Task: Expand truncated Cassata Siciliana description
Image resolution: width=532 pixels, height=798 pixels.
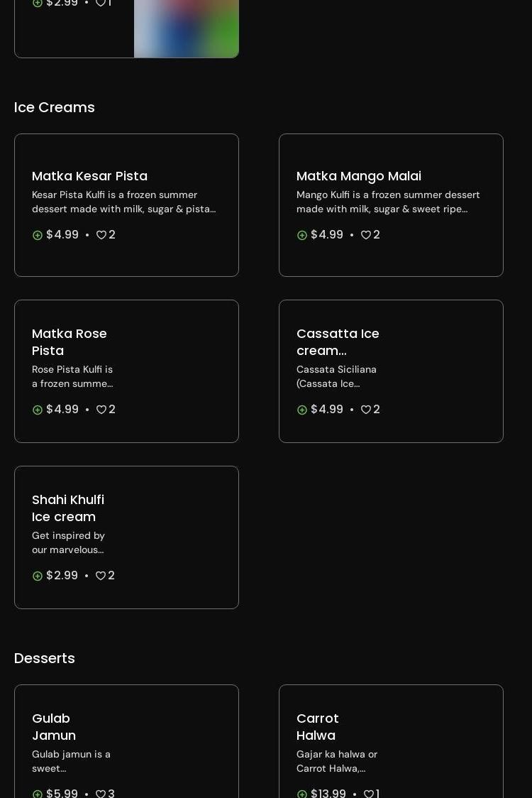Action: (x=336, y=376)
